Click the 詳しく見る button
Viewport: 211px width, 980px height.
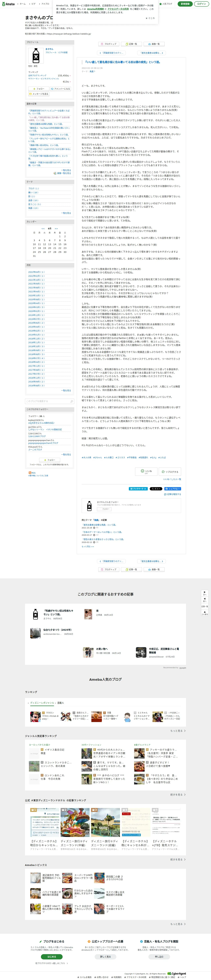[x=105, y=957]
